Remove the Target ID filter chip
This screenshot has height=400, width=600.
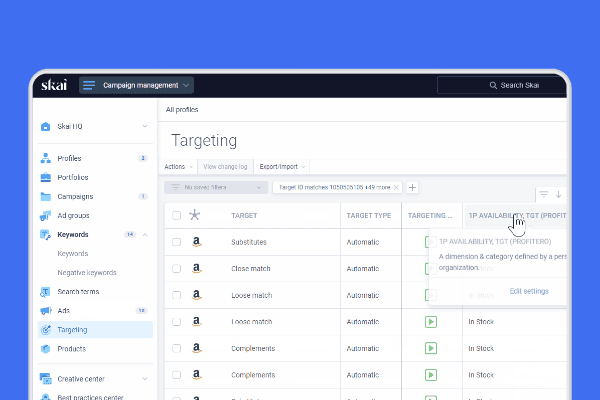click(x=396, y=187)
